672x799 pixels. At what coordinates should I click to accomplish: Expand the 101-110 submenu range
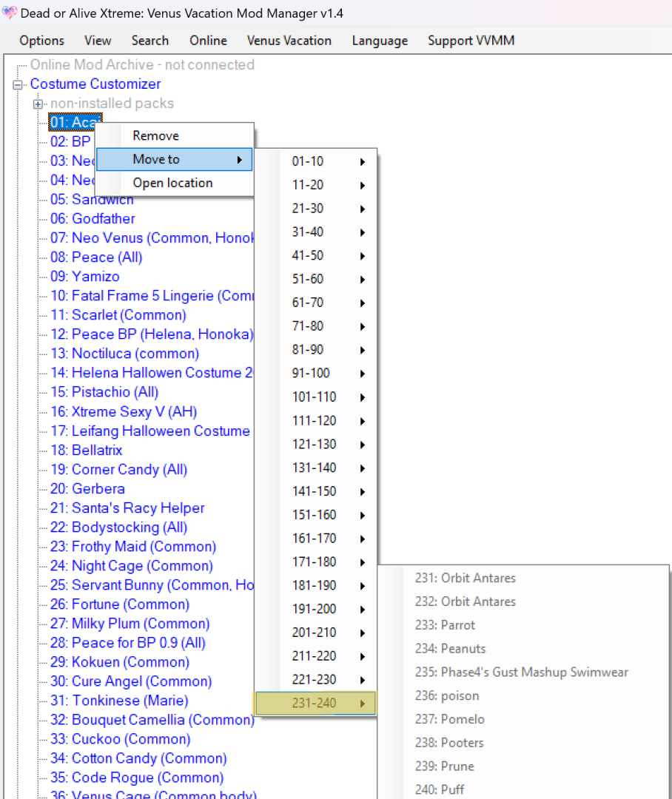[x=315, y=397]
